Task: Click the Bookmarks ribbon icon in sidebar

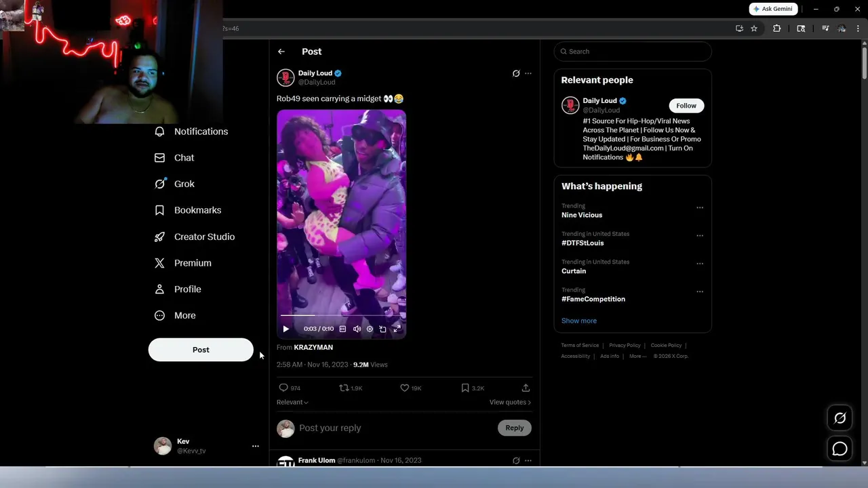Action: point(159,210)
